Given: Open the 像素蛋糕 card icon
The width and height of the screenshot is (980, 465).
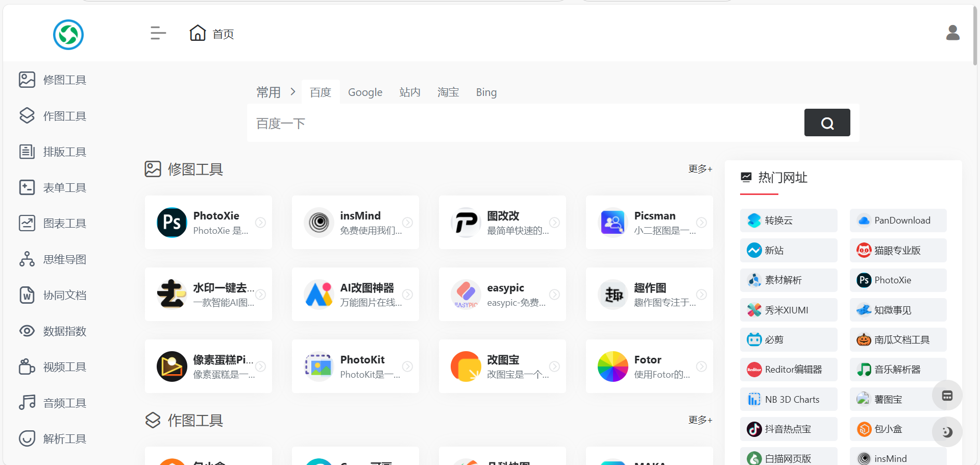Looking at the screenshot, I should coord(171,366).
